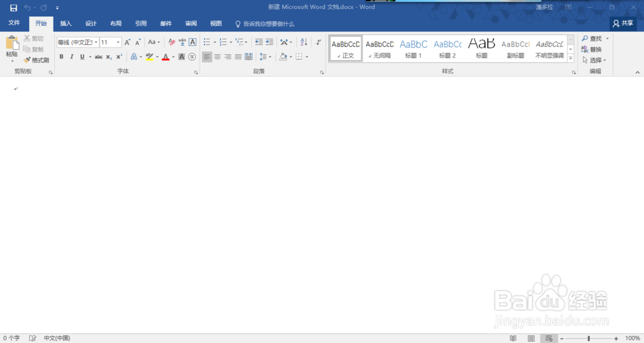Apply the No Spacing (无间隔) style
The image size is (644, 343).
click(379, 48)
